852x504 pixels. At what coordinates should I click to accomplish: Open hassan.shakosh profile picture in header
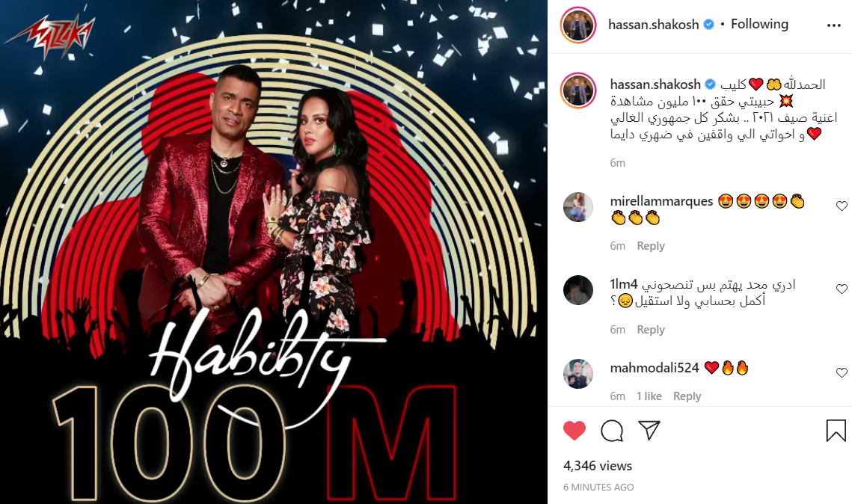click(578, 25)
